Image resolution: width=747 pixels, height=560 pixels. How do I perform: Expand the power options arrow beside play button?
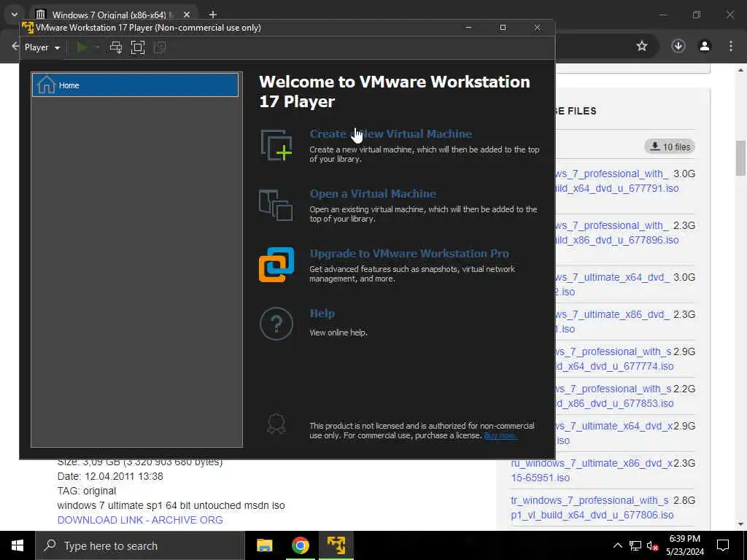(97, 47)
